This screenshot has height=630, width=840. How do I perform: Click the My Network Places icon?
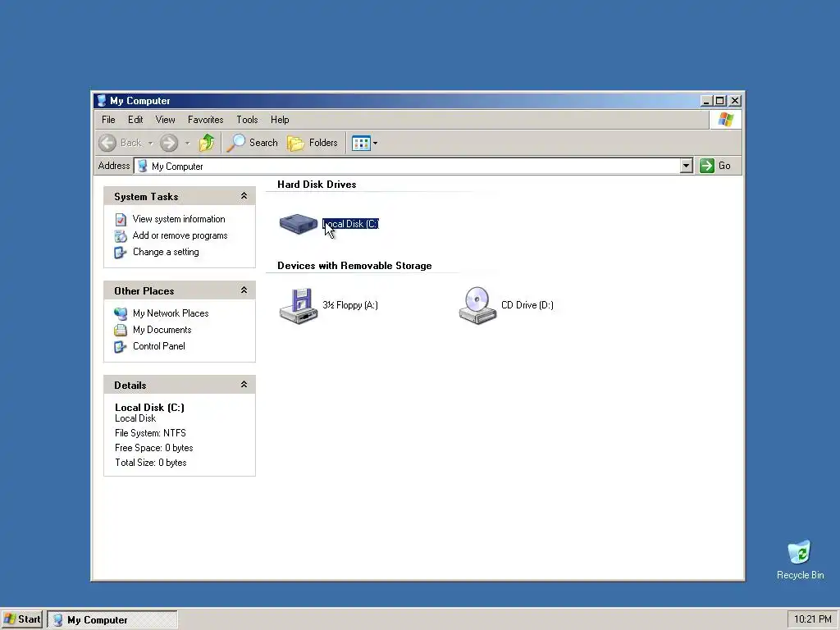(x=121, y=313)
